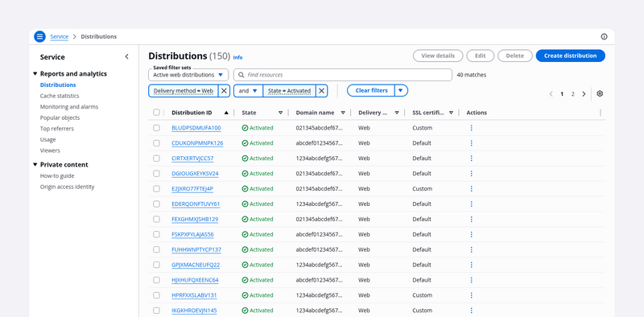Tick the checkbox for FEXGHMXJSHB129
This screenshot has height=317, width=644.
pos(156,219)
